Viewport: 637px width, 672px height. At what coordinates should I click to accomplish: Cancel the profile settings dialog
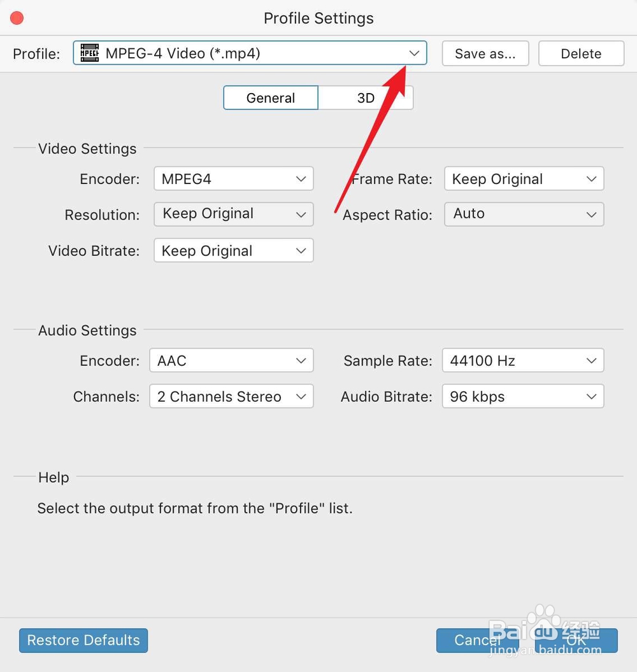click(476, 640)
